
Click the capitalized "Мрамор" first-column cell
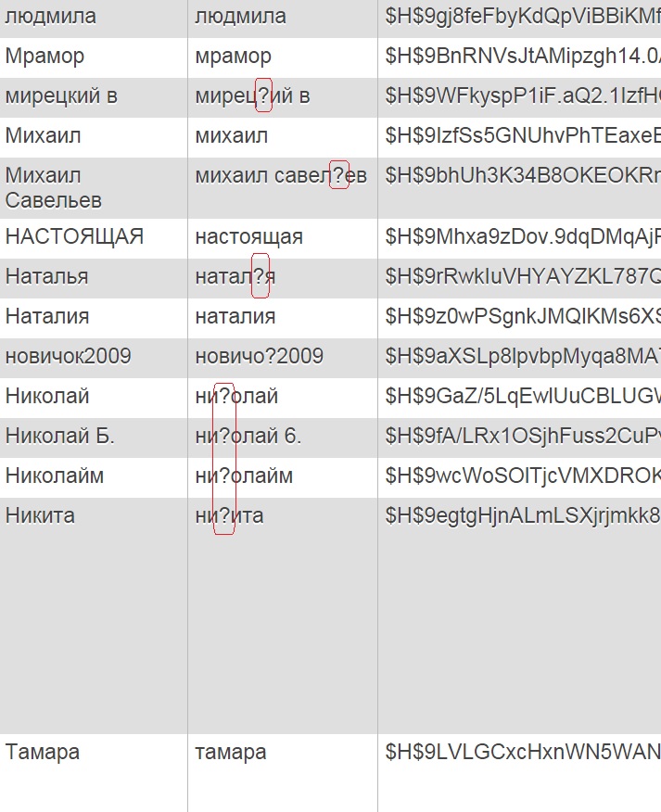44,57
